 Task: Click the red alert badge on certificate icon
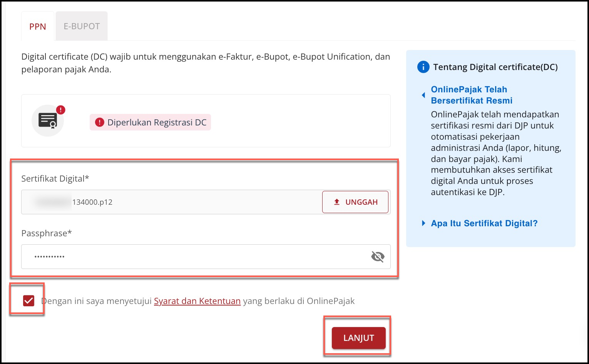coord(61,110)
